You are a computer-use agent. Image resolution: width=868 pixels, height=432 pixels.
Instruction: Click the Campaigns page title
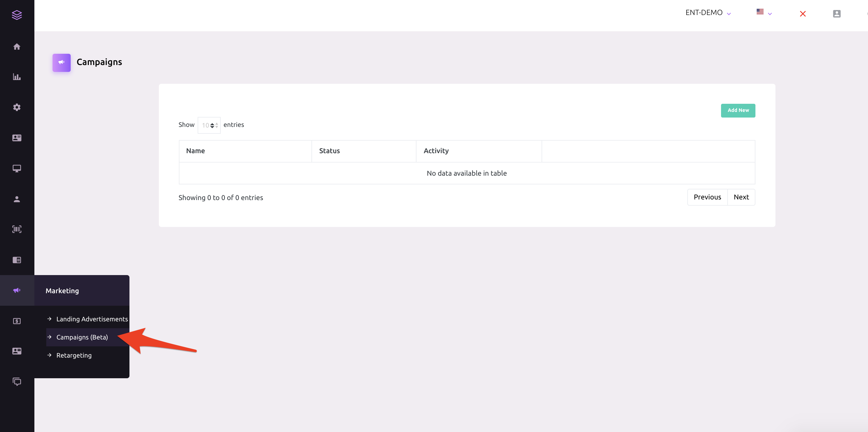pos(99,62)
